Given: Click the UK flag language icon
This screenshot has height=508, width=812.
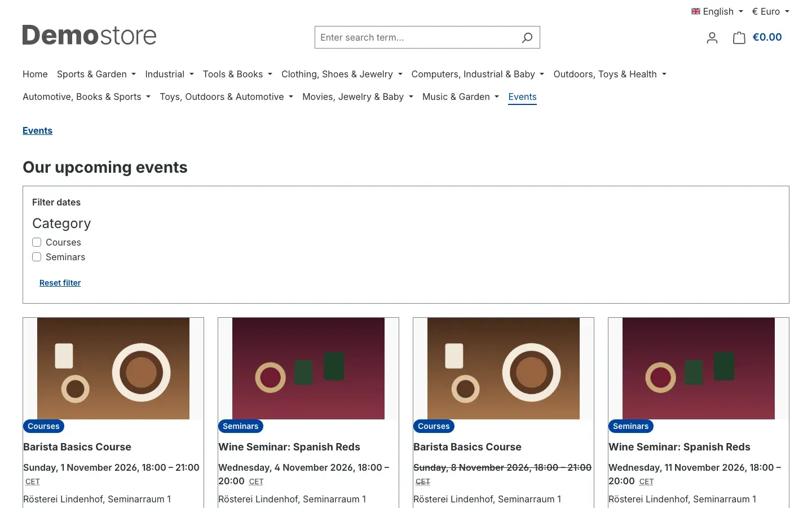Looking at the screenshot, I should (696, 11).
